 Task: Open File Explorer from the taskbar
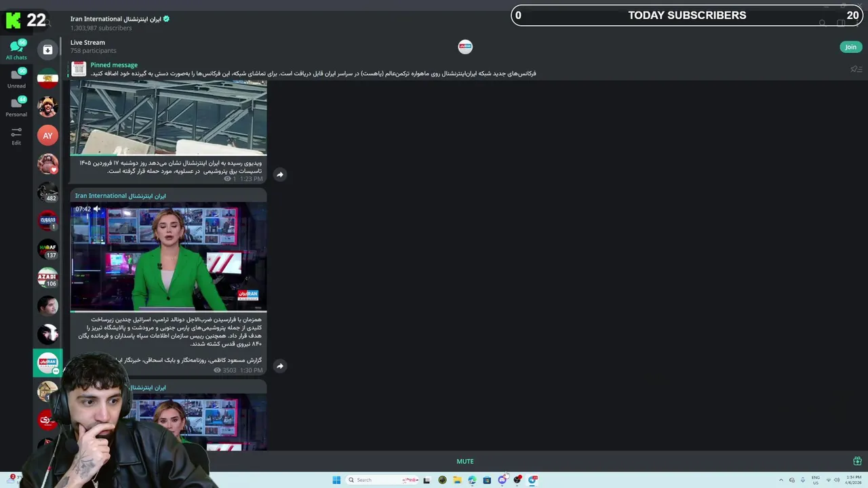[x=457, y=480]
